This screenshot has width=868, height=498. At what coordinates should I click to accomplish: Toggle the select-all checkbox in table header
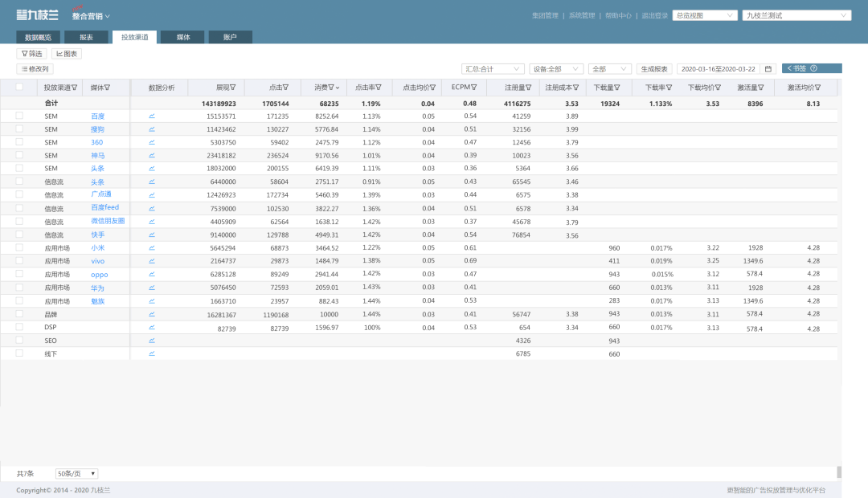[x=19, y=87]
